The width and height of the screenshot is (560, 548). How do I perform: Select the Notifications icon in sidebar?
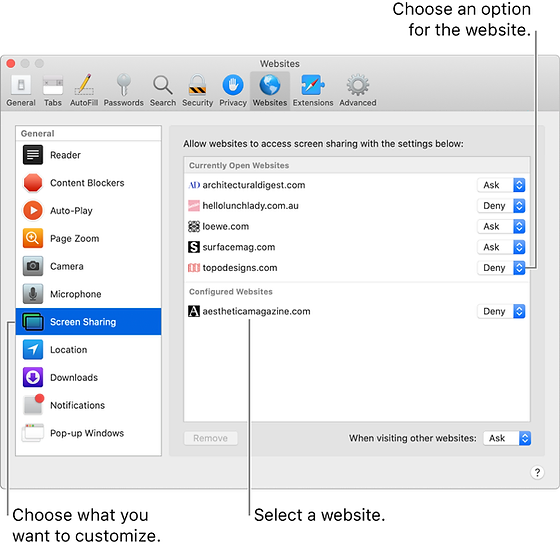click(34, 404)
